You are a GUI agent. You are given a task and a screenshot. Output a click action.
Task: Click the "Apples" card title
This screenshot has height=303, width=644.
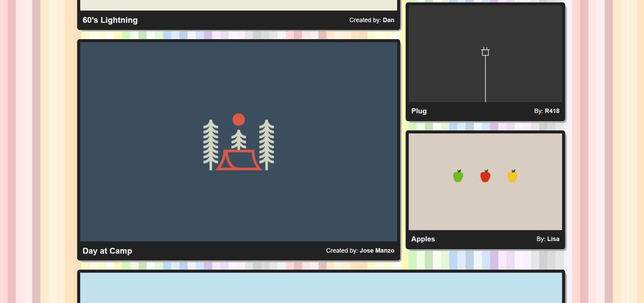(x=423, y=239)
